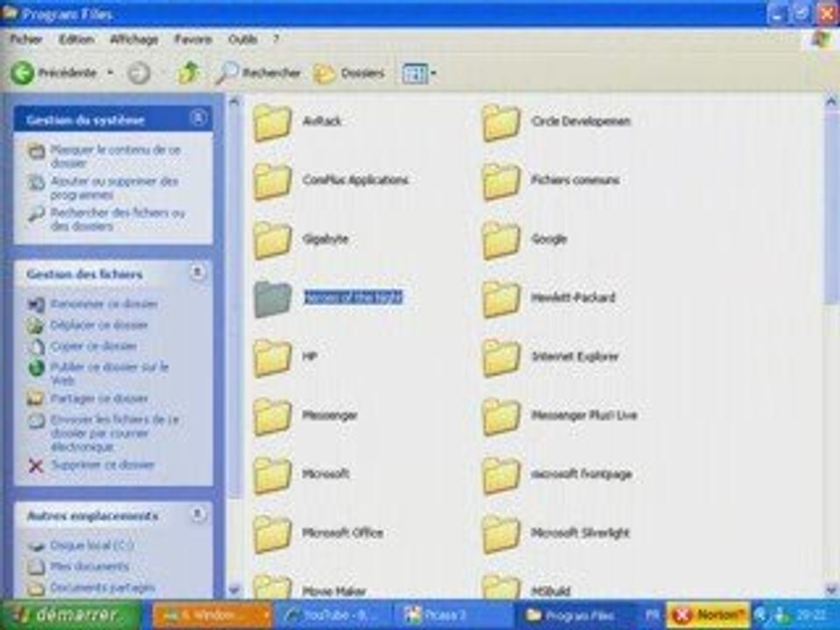
Task: Click the file list scroll down arrow
Action: pyautogui.click(x=831, y=589)
